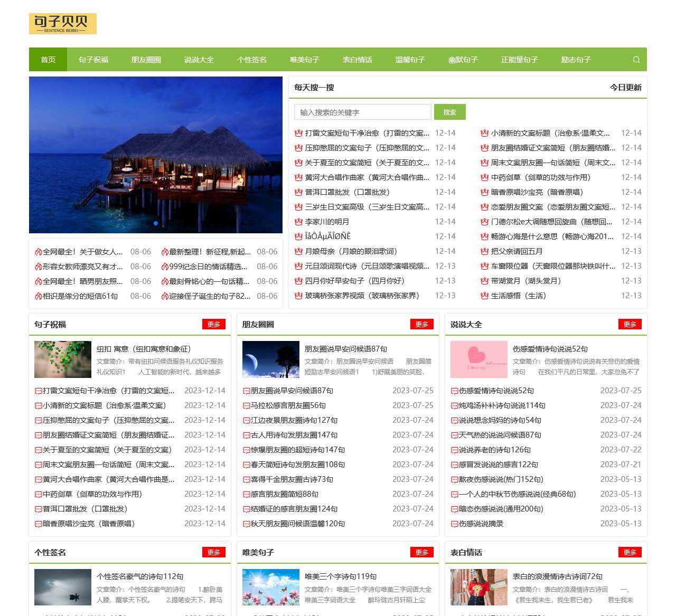Select 励志句子 menu item
The image size is (676, 616).
coord(576,60)
